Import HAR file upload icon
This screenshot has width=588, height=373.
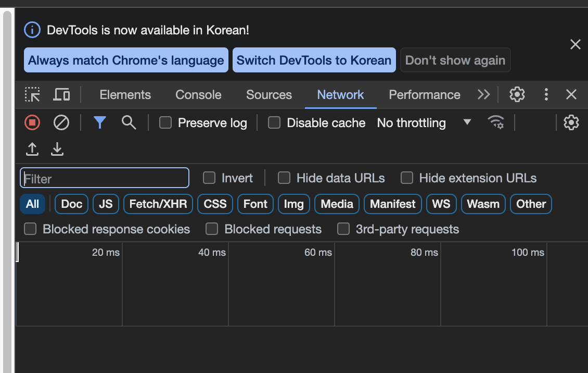click(x=32, y=149)
